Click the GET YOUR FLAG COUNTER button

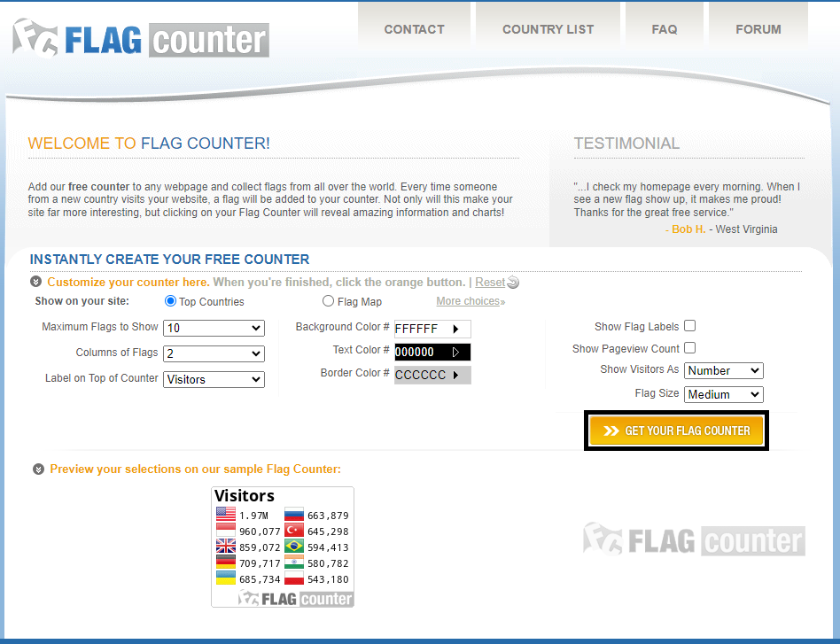677,431
